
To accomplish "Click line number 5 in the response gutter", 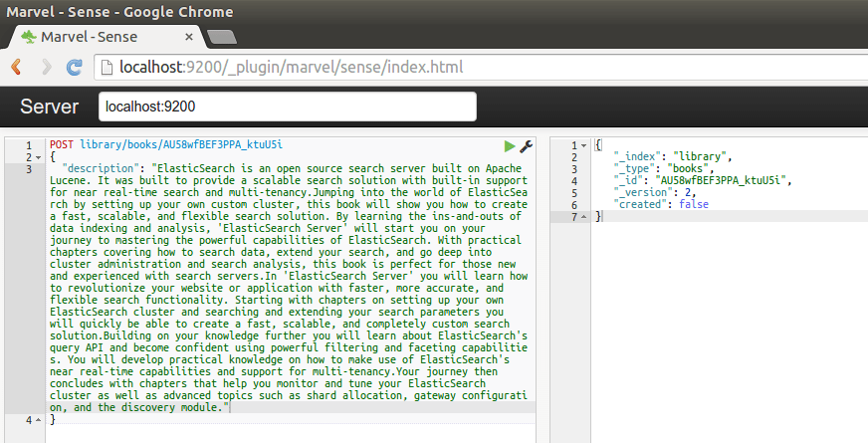I will tap(574, 193).
